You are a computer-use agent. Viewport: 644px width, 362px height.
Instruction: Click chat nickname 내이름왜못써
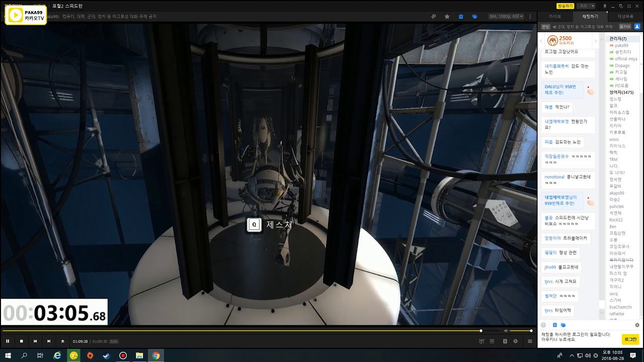(556, 66)
